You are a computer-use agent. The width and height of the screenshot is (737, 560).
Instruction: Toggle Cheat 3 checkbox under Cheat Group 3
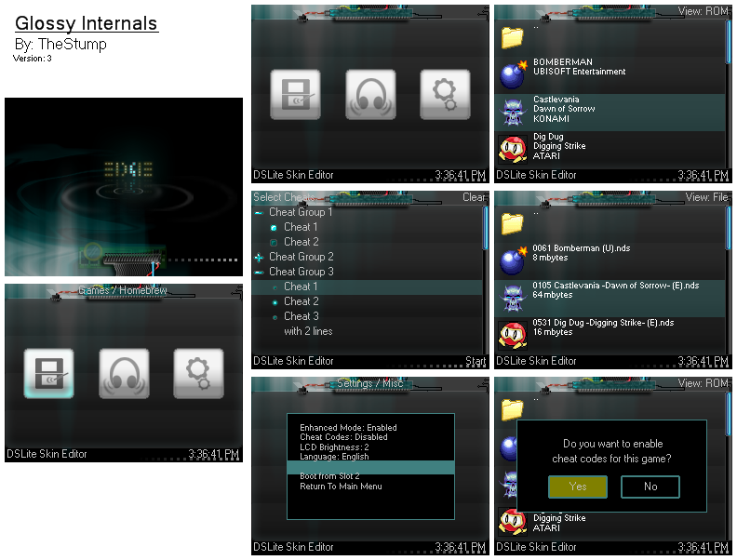[275, 317]
